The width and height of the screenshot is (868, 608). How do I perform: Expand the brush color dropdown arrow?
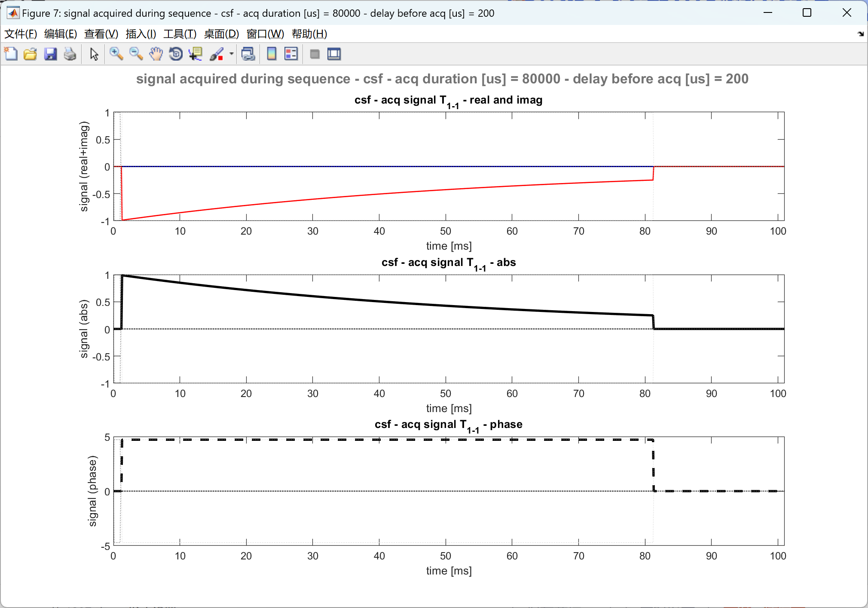tap(231, 54)
